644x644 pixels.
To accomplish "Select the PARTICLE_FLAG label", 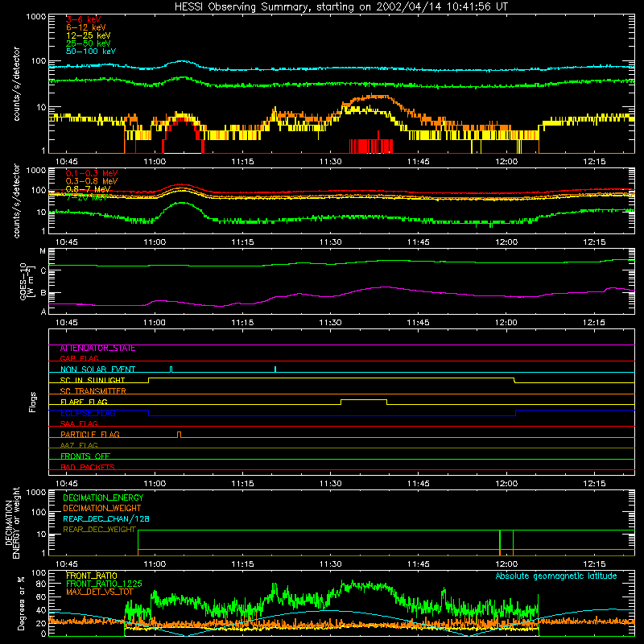I will click(90, 435).
